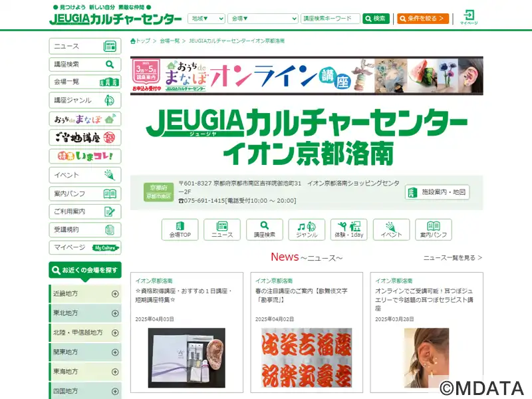Open 案内パンフ in the sidebar menu
532x399 pixels.
85,194
